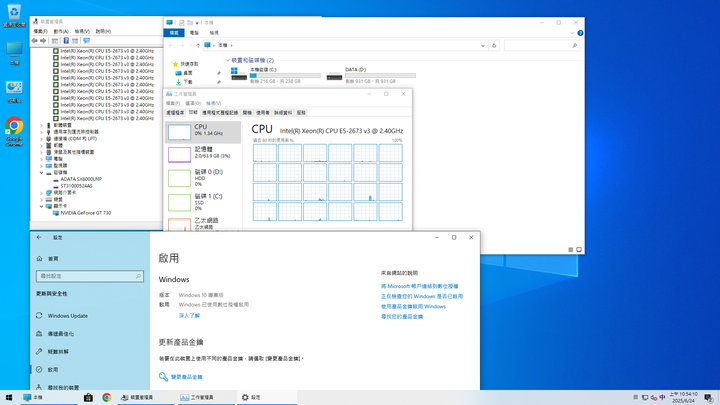Viewport: 720px width, 405px height.
Task: Collapse the disk drives category above ADATA SX8000NP
Action: [41, 173]
